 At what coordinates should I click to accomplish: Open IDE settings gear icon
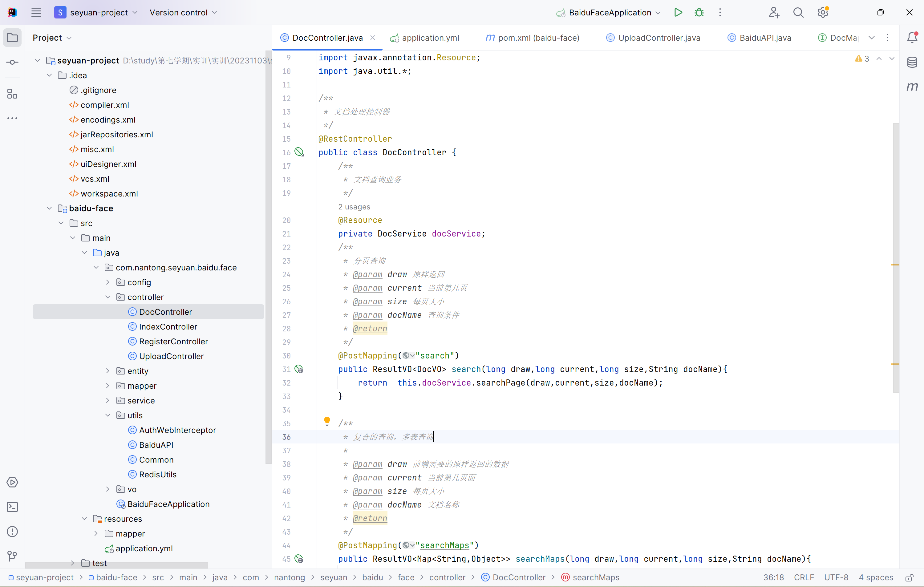(x=823, y=12)
